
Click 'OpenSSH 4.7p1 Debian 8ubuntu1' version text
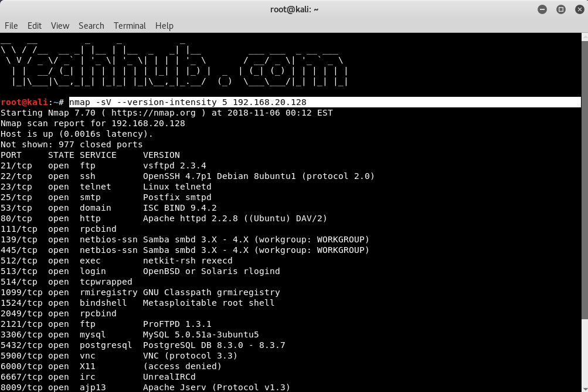pos(219,176)
